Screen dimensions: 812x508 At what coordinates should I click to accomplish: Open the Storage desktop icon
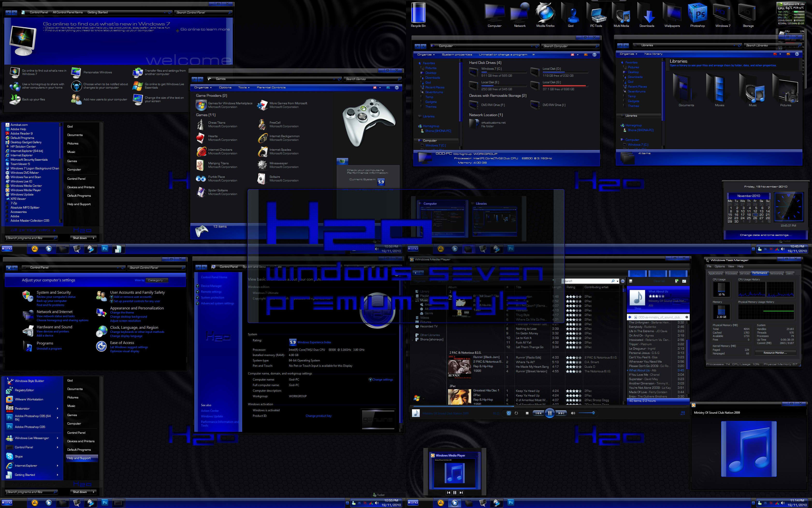pos(748,15)
